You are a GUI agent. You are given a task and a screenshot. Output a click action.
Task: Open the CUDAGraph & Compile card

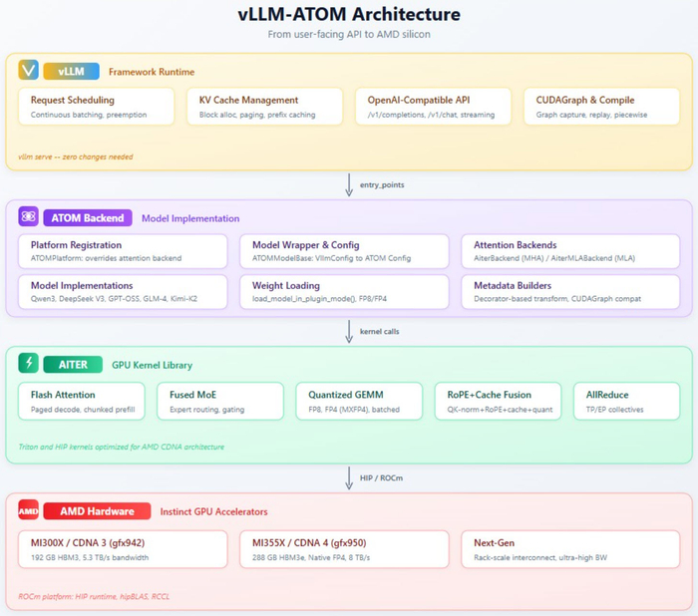[x=602, y=107]
